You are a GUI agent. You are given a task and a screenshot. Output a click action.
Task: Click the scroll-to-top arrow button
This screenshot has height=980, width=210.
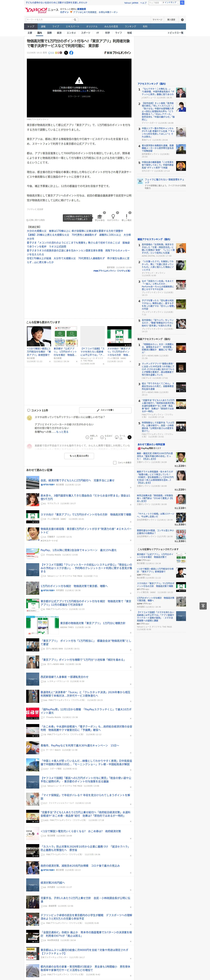(x=203, y=606)
